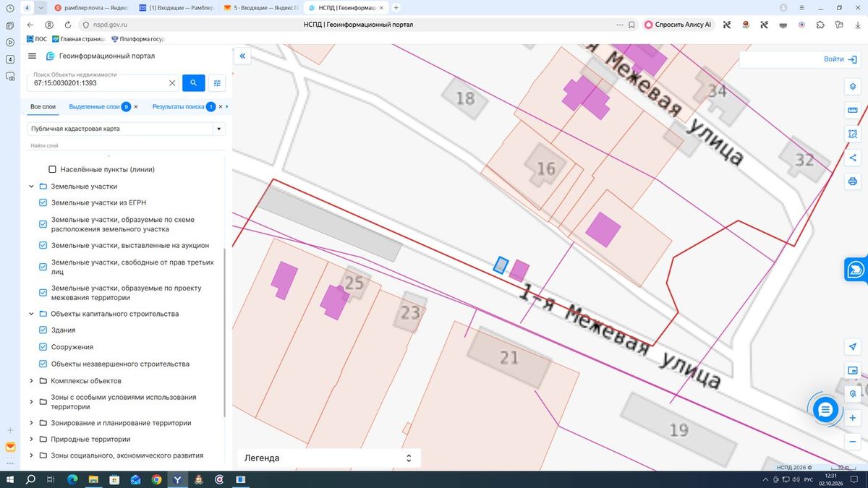Open browser extensions puzzle icon
868x488 pixels.
pyautogui.click(x=820, y=25)
